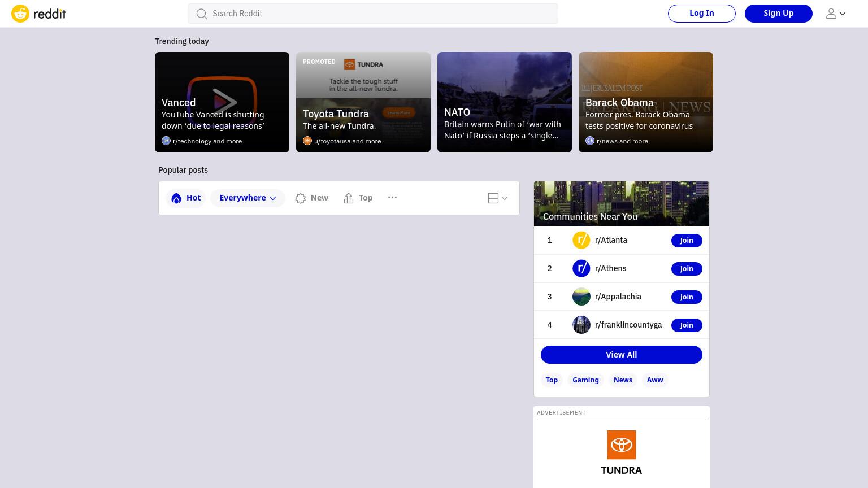Click the Communities Near You banner

(x=622, y=204)
